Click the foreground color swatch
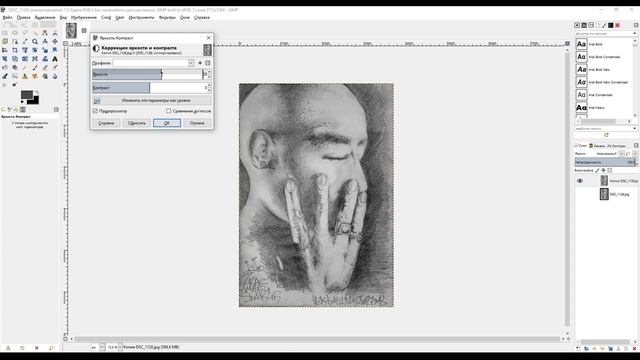This screenshot has width=640, height=360. [x=27, y=96]
